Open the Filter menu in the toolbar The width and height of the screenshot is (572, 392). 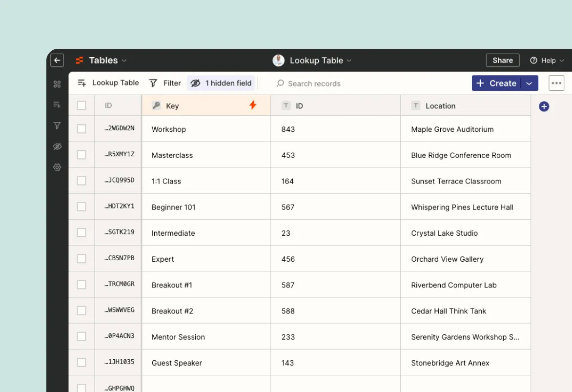tap(165, 83)
